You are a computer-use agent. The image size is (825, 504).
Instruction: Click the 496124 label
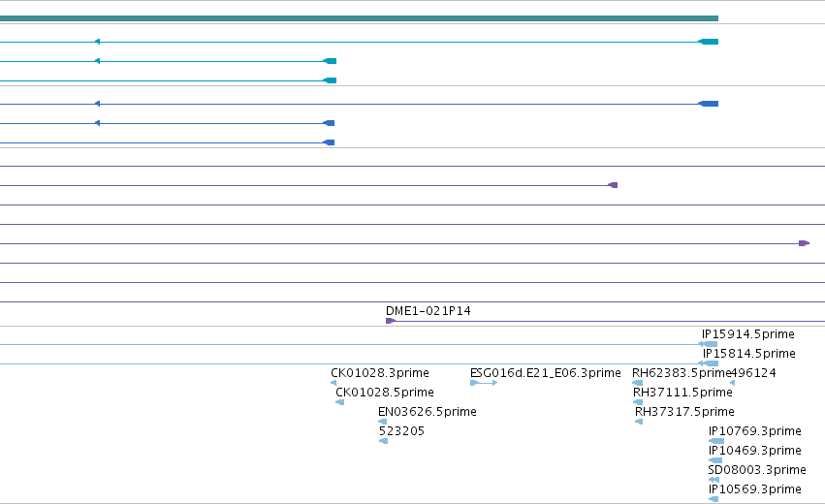pos(753,373)
